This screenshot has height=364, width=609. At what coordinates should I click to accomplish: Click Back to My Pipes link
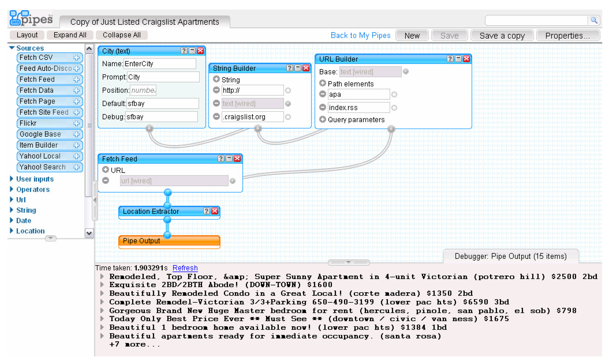[x=360, y=35]
